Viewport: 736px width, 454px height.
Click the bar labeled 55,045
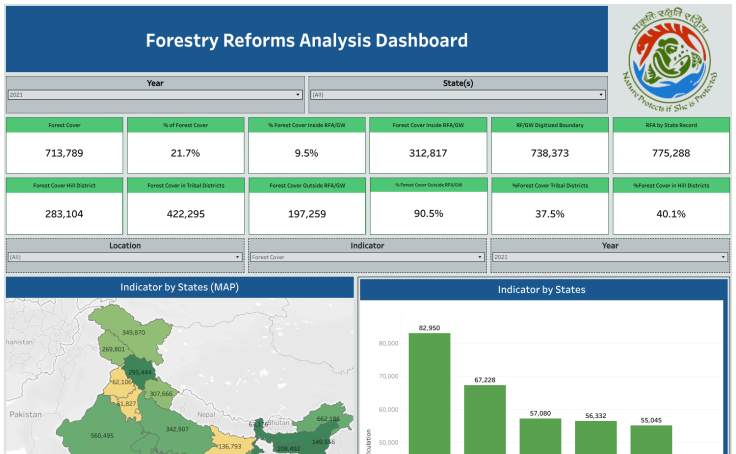[651, 438]
